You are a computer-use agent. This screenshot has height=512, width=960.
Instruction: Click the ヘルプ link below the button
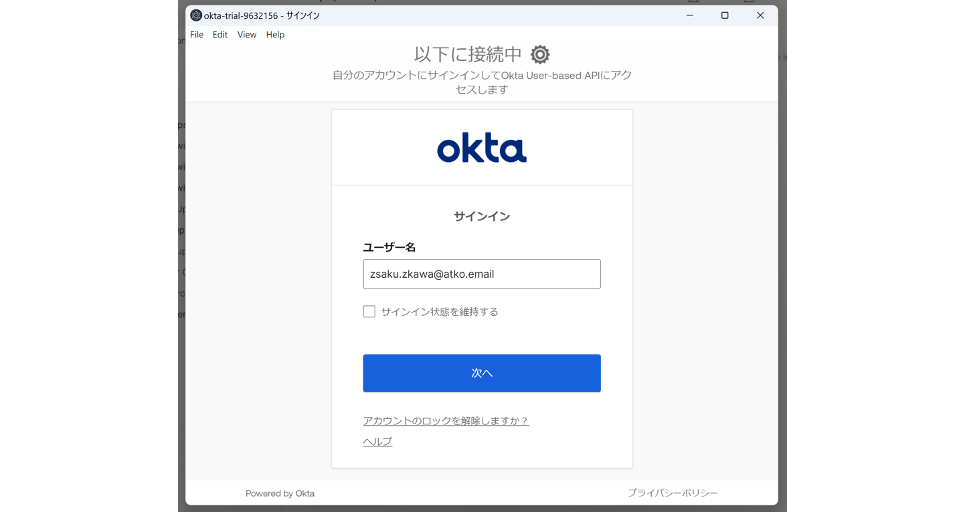click(377, 441)
